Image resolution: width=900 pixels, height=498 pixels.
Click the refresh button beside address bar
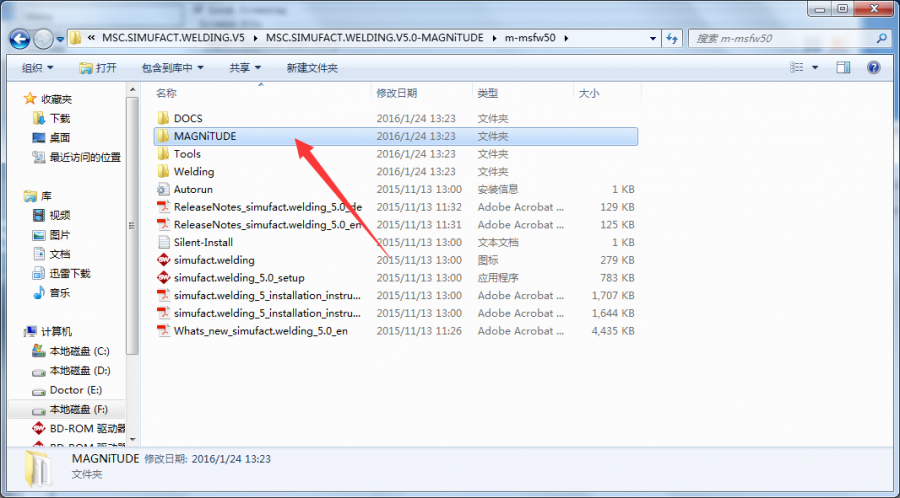click(671, 38)
